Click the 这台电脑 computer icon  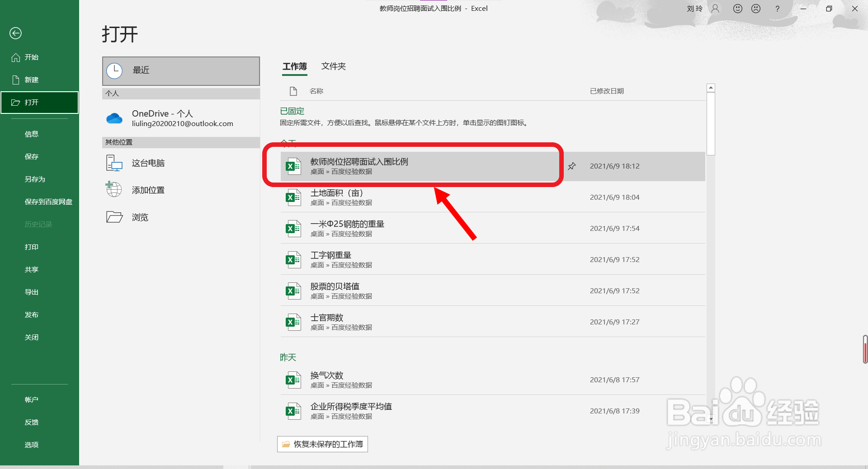point(114,163)
